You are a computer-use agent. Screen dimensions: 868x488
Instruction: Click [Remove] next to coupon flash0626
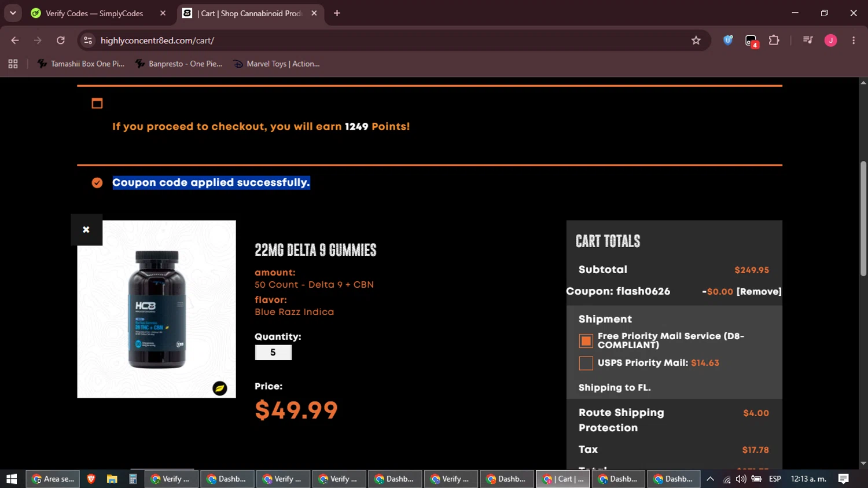pos(759,292)
